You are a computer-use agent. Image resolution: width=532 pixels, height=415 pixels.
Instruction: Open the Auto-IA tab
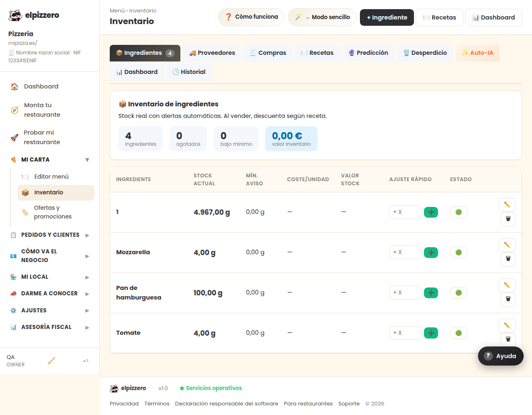click(x=477, y=53)
